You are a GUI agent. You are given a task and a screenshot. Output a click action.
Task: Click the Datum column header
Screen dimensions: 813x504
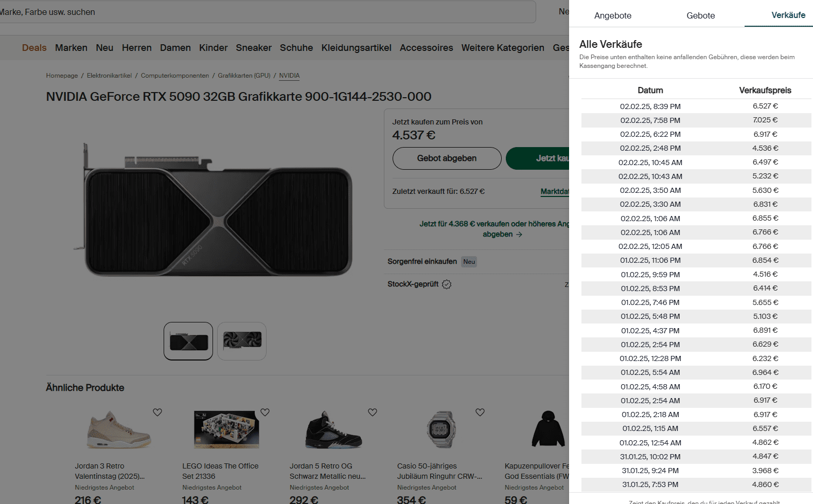coord(650,91)
